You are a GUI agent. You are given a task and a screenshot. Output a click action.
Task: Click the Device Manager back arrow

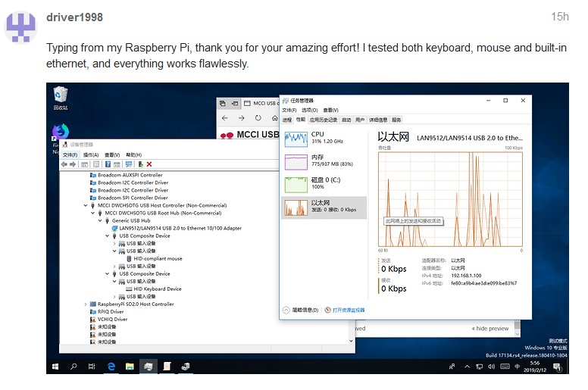point(64,164)
